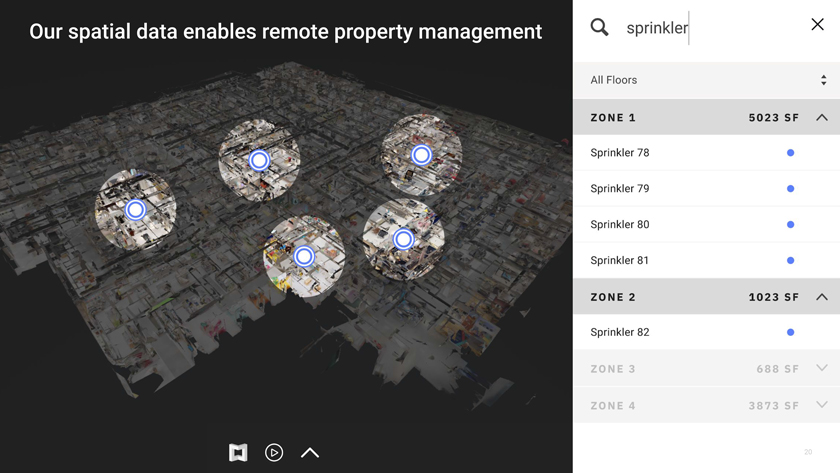This screenshot has width=840, height=473.
Task: Toggle the blue dot for Sprinkler 81
Action: (x=790, y=261)
